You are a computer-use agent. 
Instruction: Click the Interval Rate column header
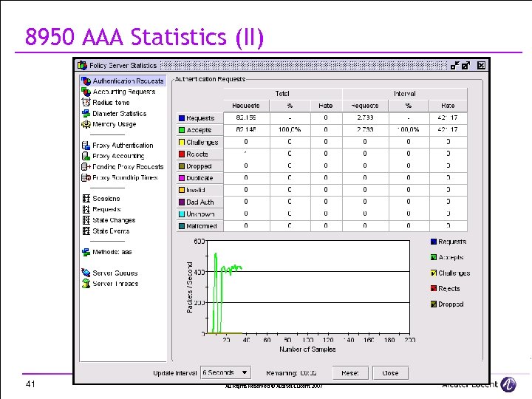click(x=448, y=106)
